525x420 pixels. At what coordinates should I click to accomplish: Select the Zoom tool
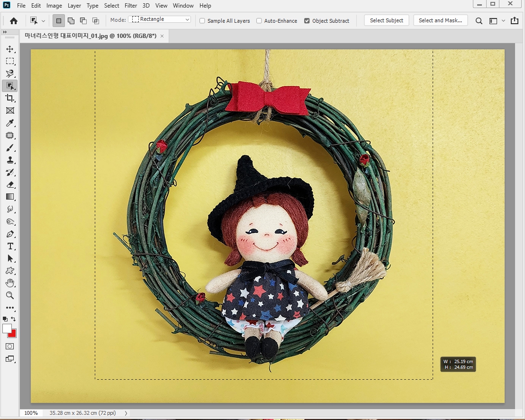point(9,295)
